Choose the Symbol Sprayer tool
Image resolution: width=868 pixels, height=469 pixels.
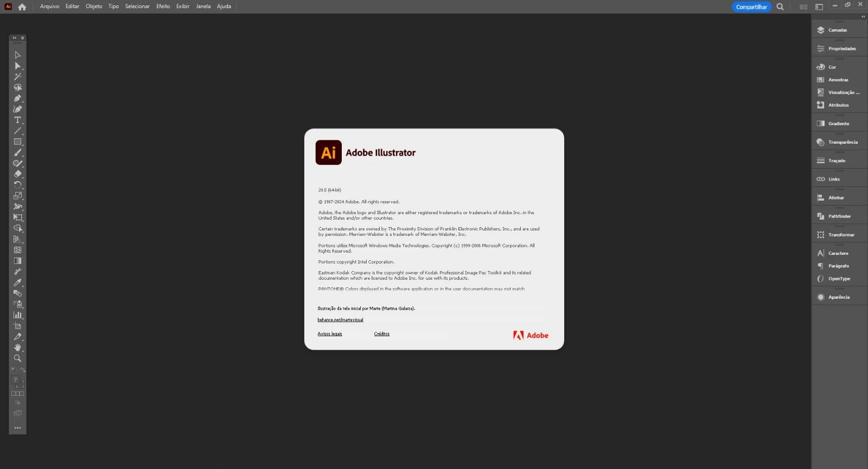click(x=17, y=304)
